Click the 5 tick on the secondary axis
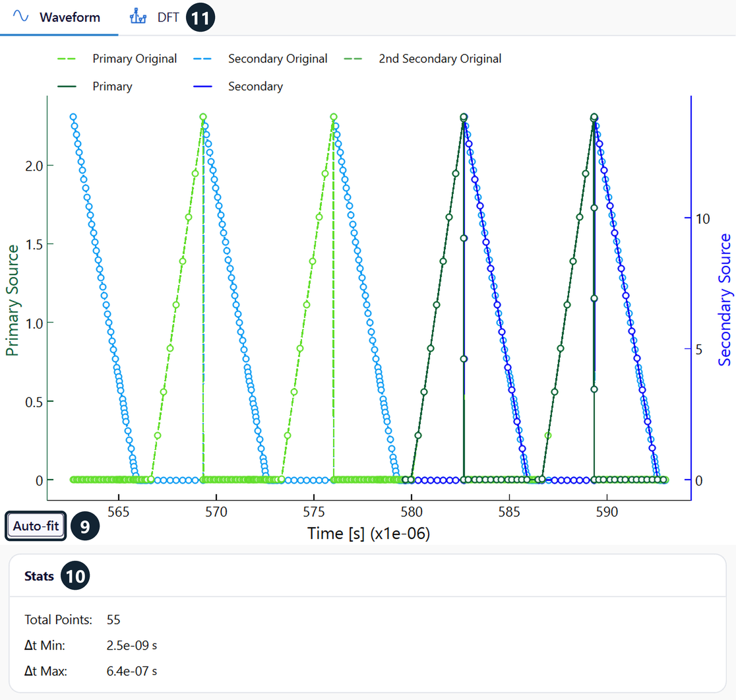 pos(699,350)
